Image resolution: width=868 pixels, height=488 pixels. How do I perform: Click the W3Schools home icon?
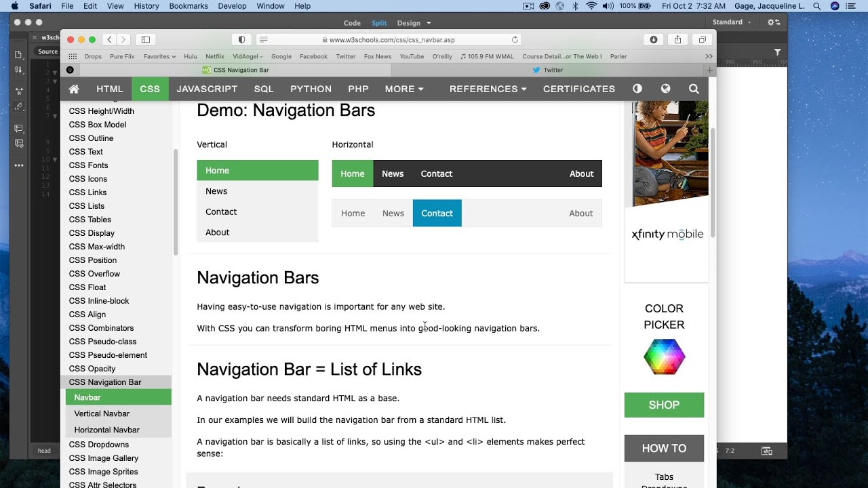tap(74, 89)
